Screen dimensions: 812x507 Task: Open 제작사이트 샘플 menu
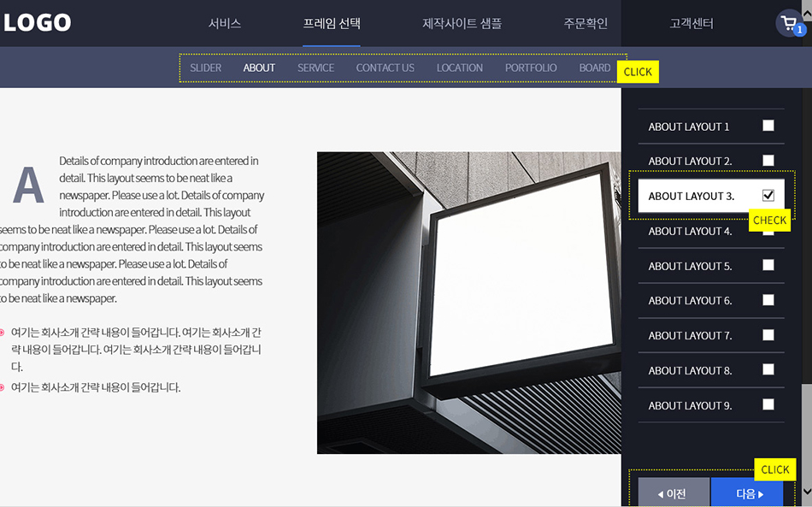point(462,23)
